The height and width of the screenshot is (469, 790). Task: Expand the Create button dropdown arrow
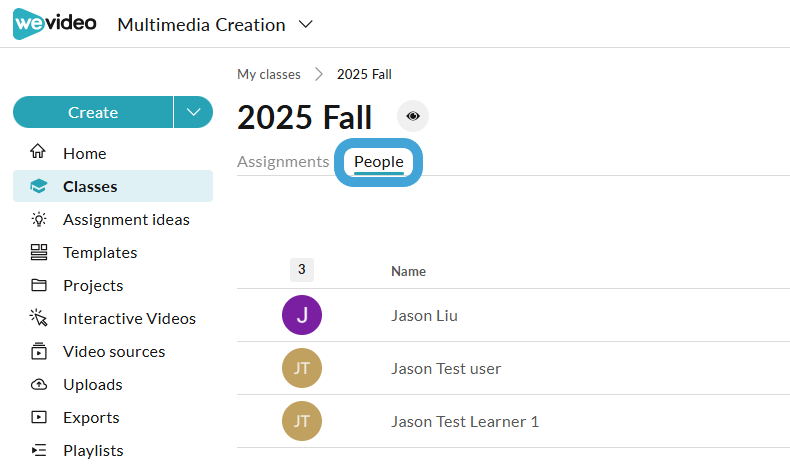pyautogui.click(x=193, y=112)
